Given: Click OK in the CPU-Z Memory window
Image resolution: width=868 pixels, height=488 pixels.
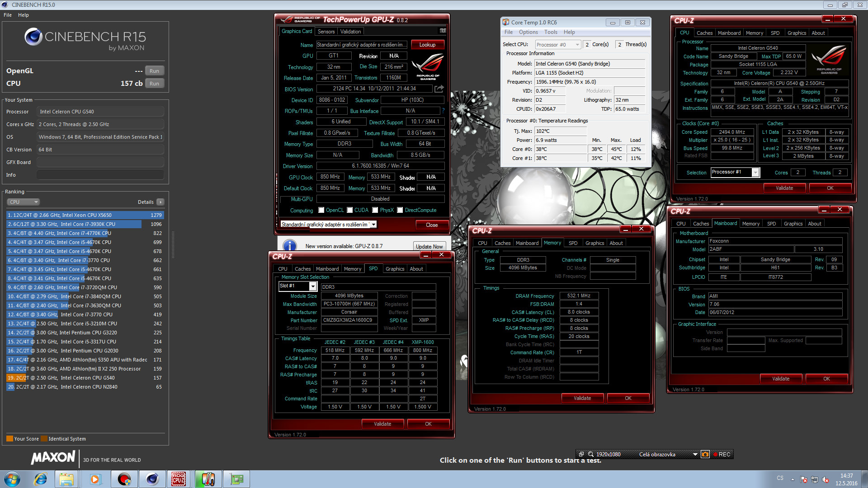Looking at the screenshot, I should pos(628,398).
